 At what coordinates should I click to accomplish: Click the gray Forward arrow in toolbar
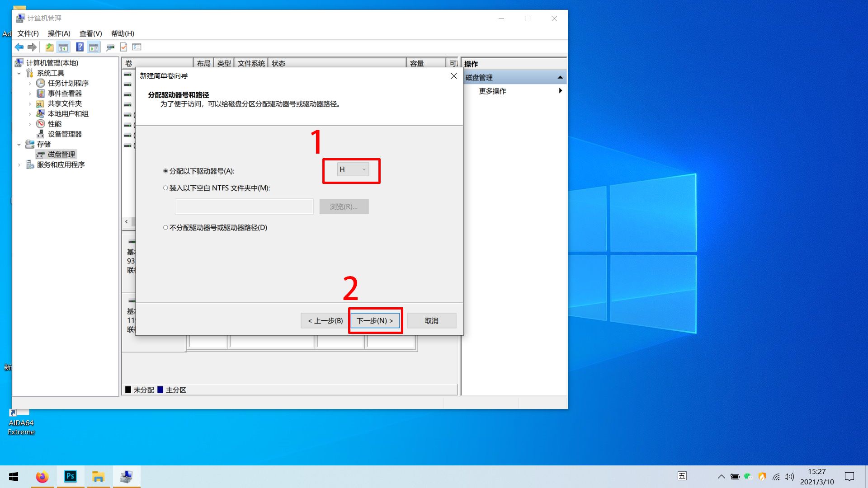click(x=32, y=47)
